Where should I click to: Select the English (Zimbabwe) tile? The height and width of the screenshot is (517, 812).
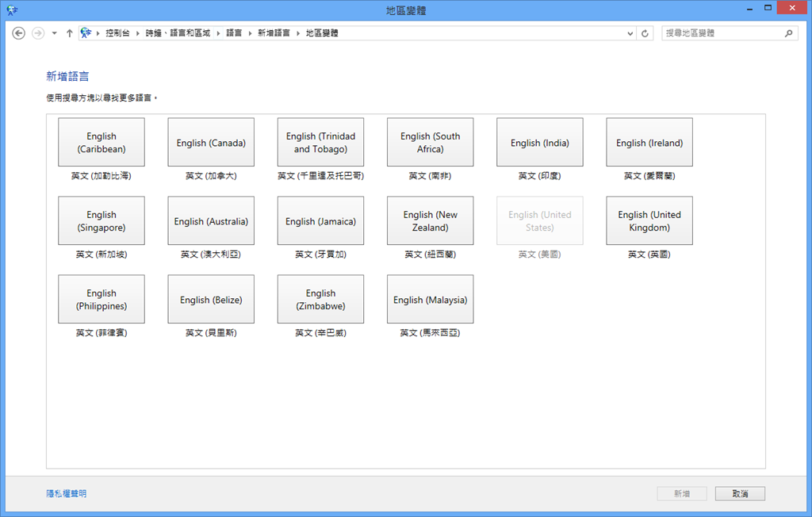click(x=320, y=299)
